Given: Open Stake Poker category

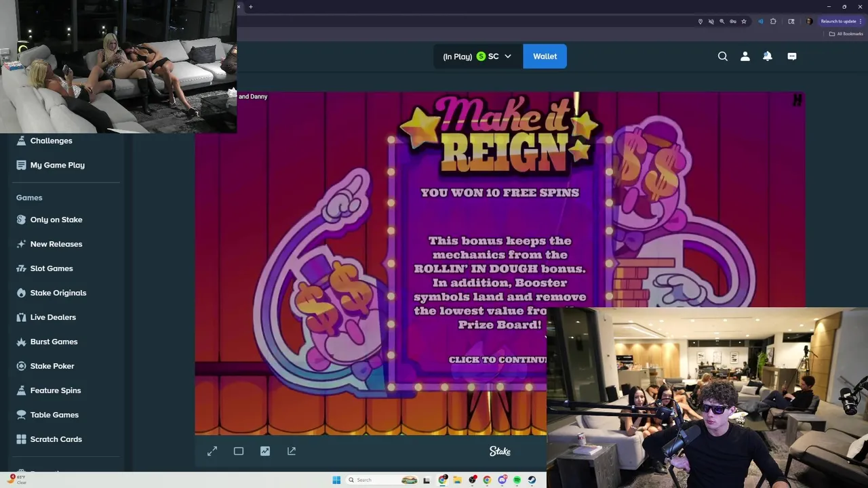Looking at the screenshot, I should click(x=52, y=366).
